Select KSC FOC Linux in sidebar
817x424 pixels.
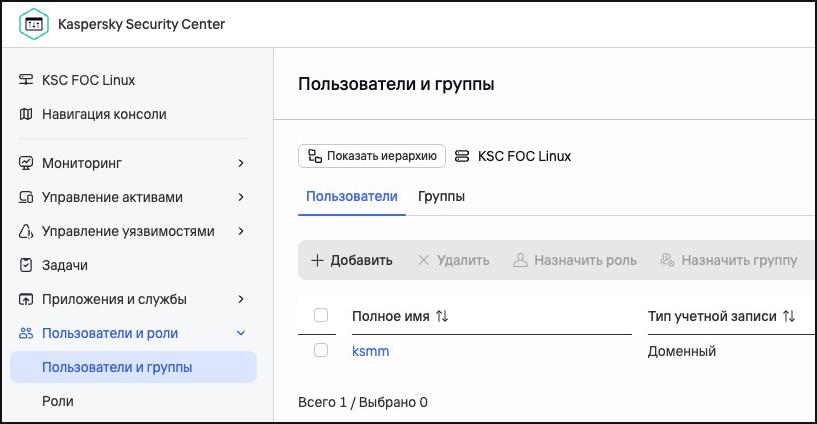[89, 80]
